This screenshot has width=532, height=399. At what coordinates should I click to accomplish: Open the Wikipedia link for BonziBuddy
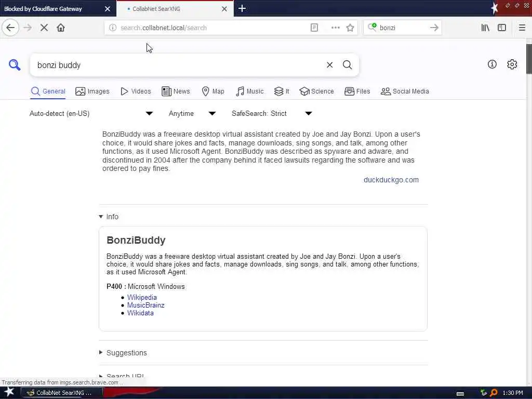142,297
